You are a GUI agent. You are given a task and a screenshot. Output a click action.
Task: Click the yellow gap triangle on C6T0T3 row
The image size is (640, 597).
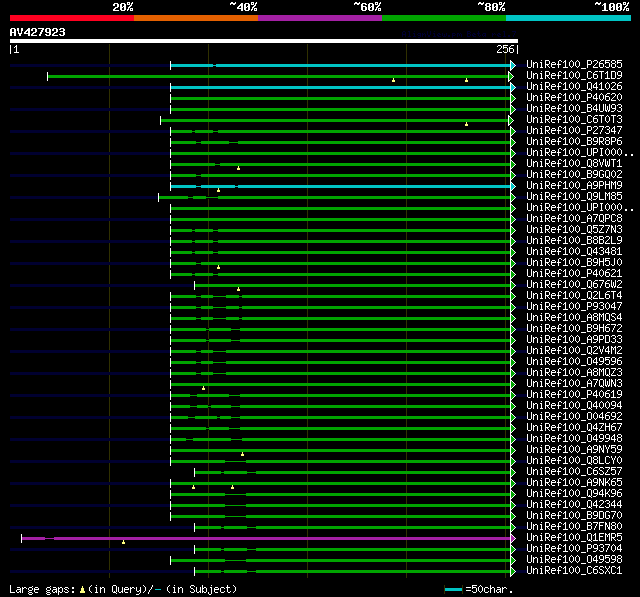(466, 124)
